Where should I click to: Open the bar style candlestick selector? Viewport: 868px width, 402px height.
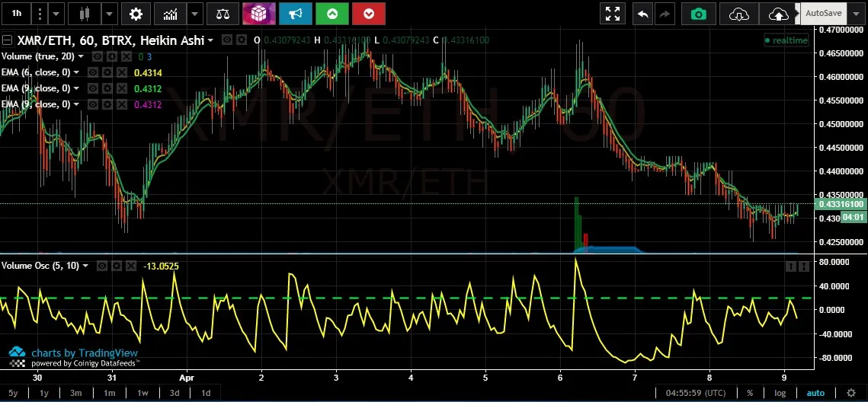tap(85, 14)
